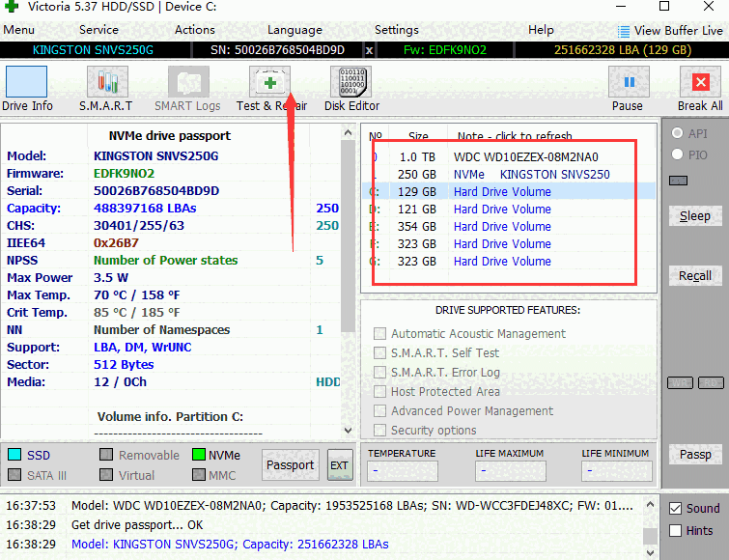Click the Passport button
729x560 pixels.
coord(290,464)
